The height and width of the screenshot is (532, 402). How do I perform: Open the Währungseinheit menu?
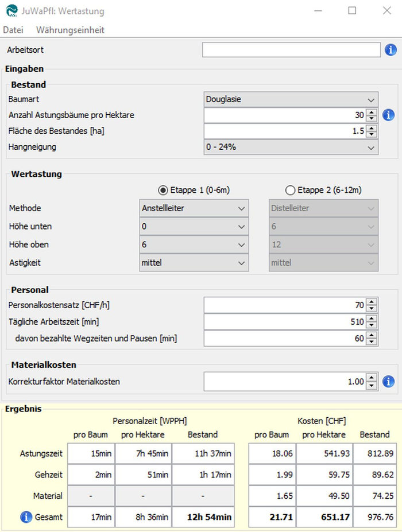[70, 30]
